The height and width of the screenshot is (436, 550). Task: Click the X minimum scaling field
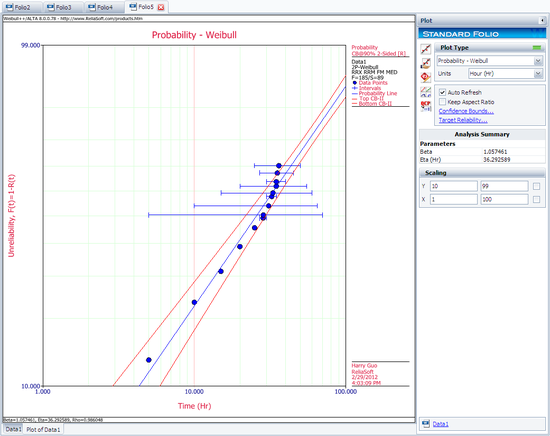click(x=454, y=199)
